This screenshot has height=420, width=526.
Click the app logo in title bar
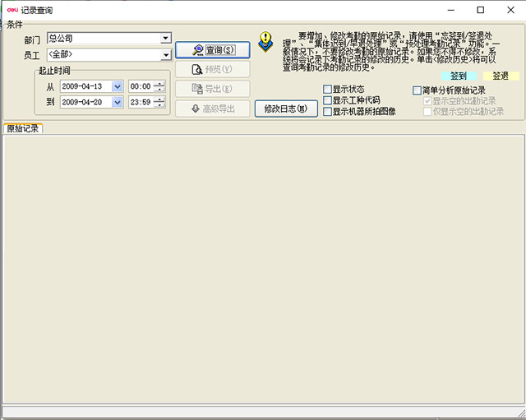12,10
